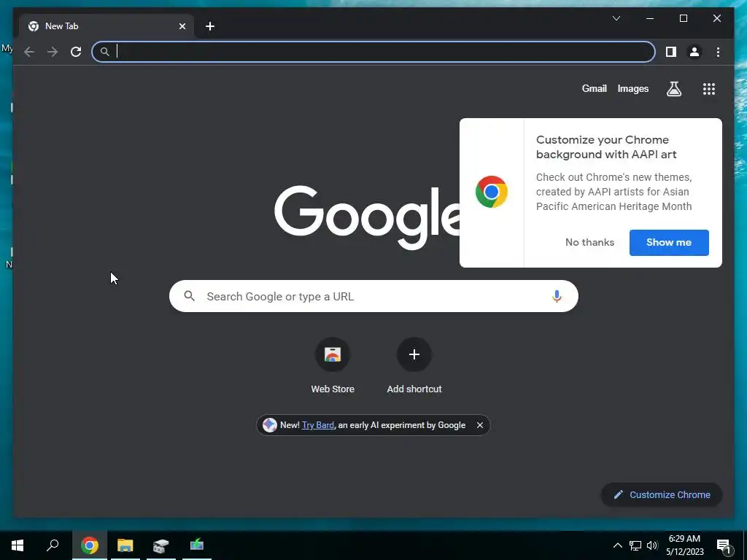The width and height of the screenshot is (747, 560).
Task: Open Customize Chrome button
Action: 662,495
